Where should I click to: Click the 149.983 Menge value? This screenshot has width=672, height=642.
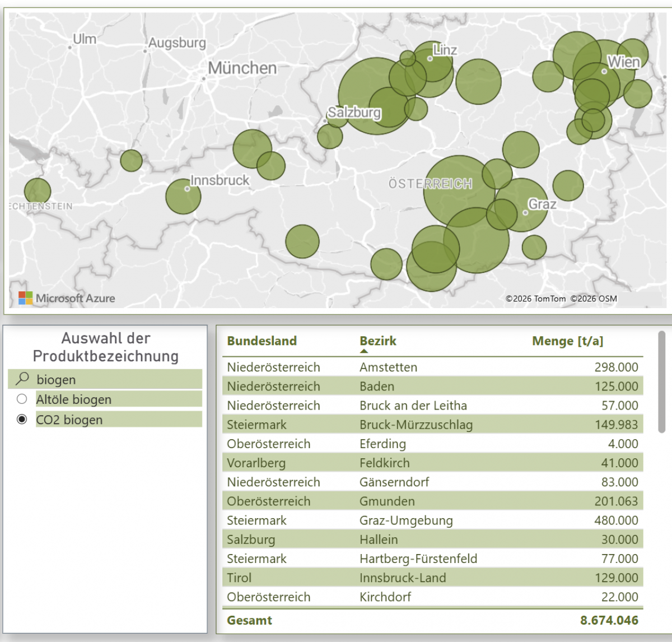(616, 425)
